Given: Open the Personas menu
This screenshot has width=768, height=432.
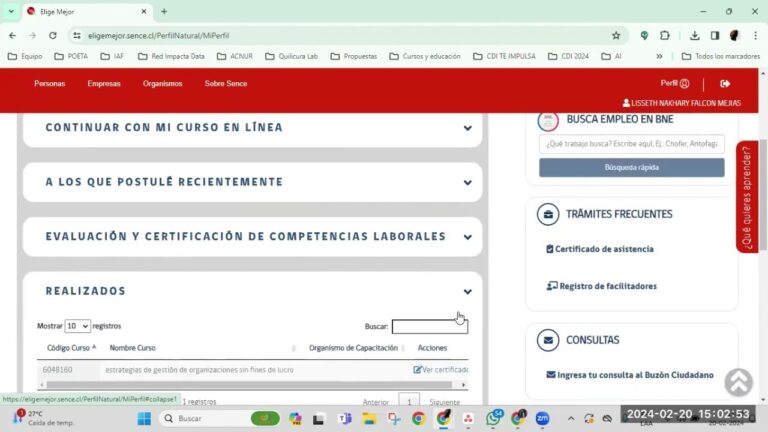Looking at the screenshot, I should pyautogui.click(x=49, y=83).
